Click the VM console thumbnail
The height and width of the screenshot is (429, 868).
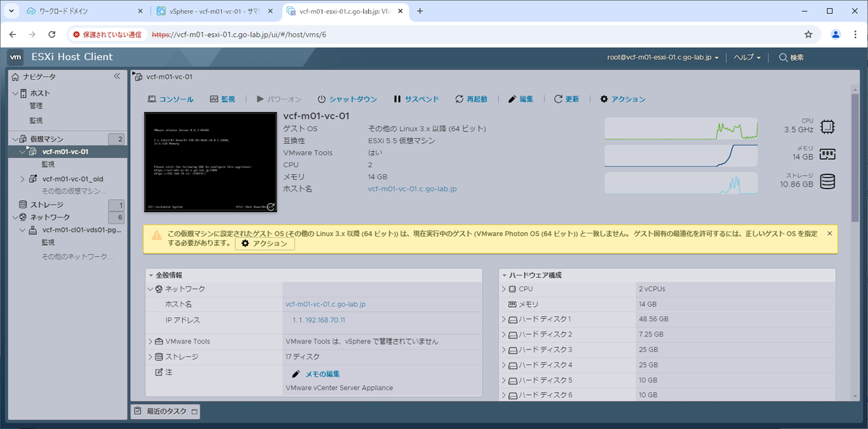(x=210, y=162)
